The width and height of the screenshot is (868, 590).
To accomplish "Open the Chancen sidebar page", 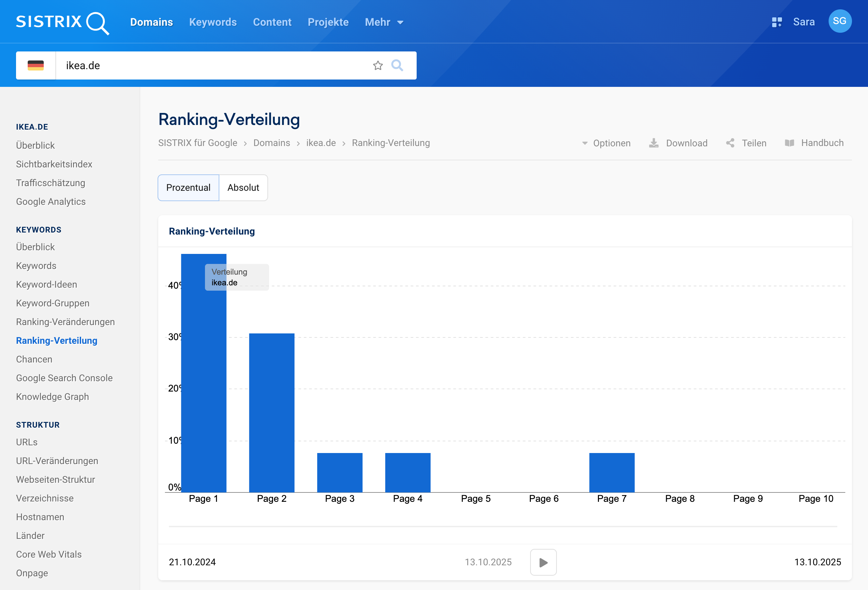I will click(34, 359).
